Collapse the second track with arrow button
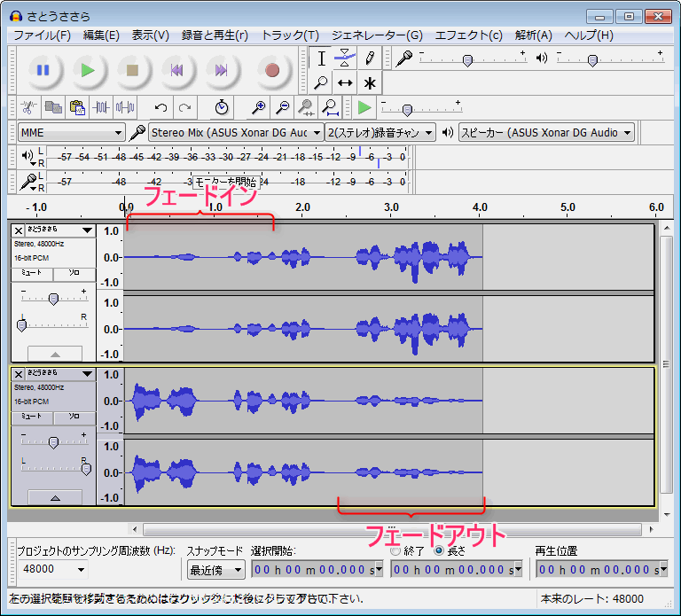 pos(55,497)
